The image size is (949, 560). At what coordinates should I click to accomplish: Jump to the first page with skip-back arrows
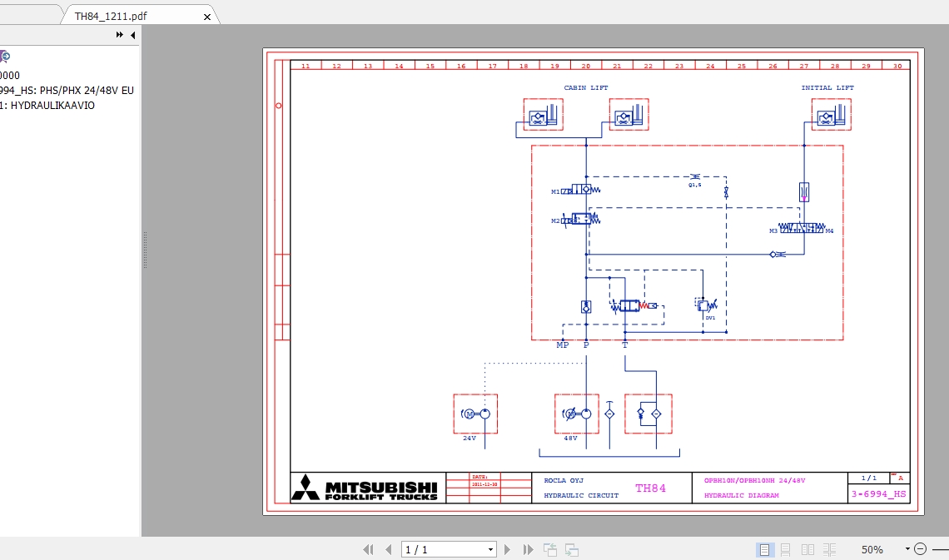tap(368, 549)
